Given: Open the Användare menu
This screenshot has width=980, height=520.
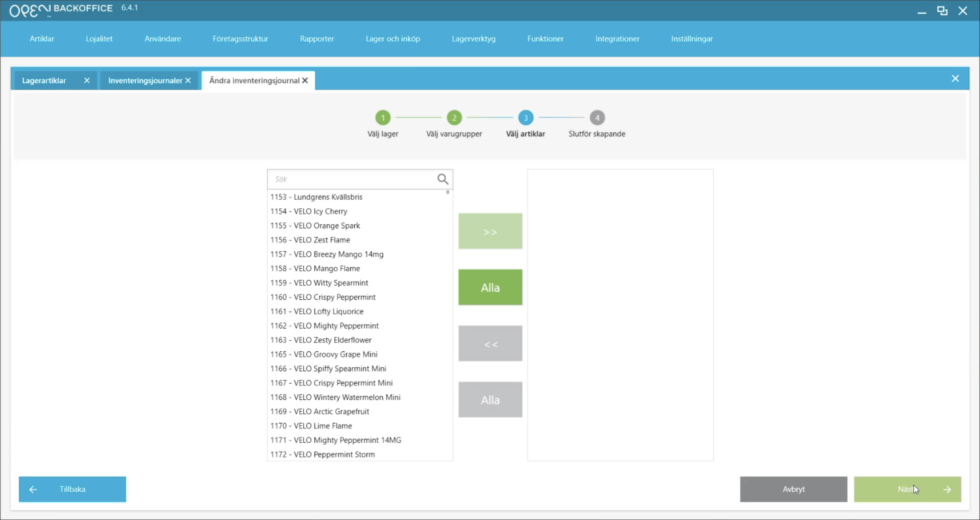Looking at the screenshot, I should click(162, 38).
